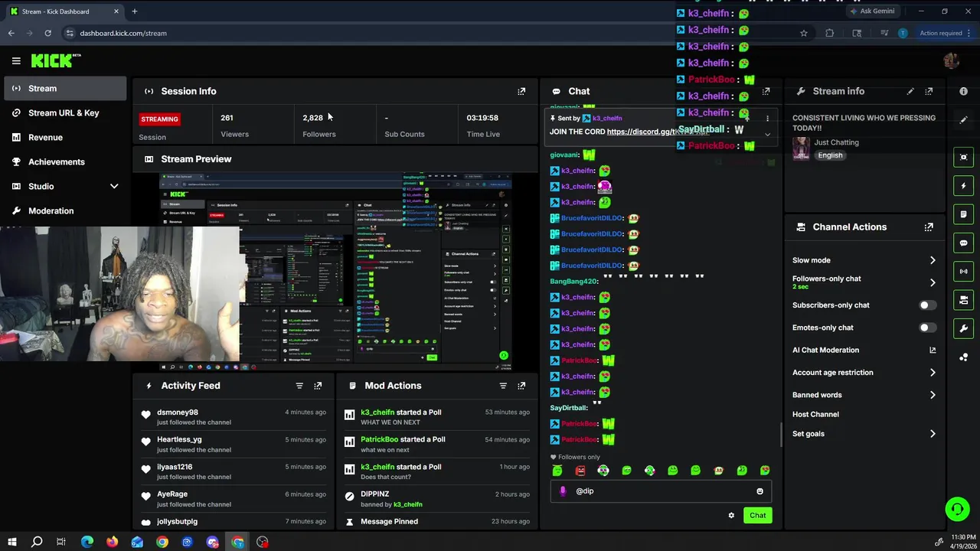Open the Windows Start menu

click(12, 542)
